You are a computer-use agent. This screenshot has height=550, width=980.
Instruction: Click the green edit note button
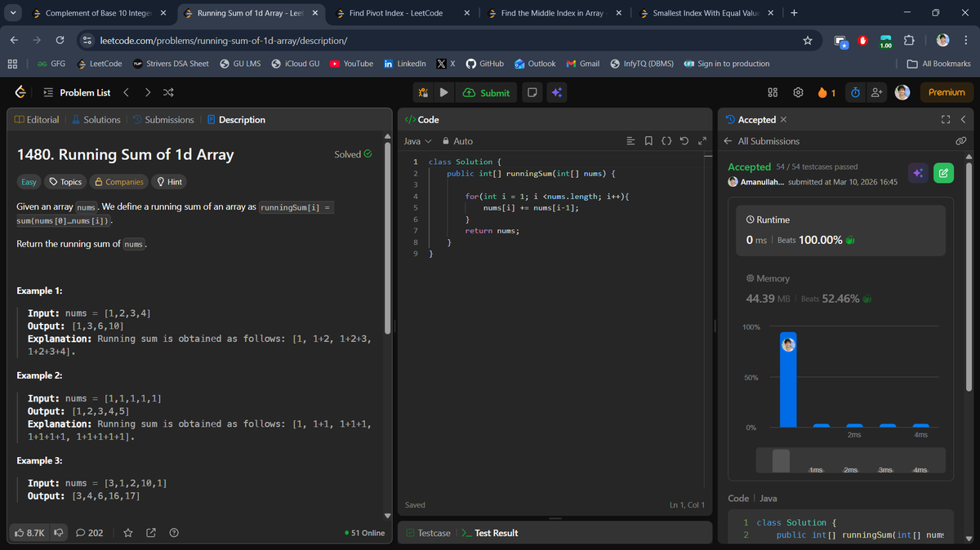(943, 173)
